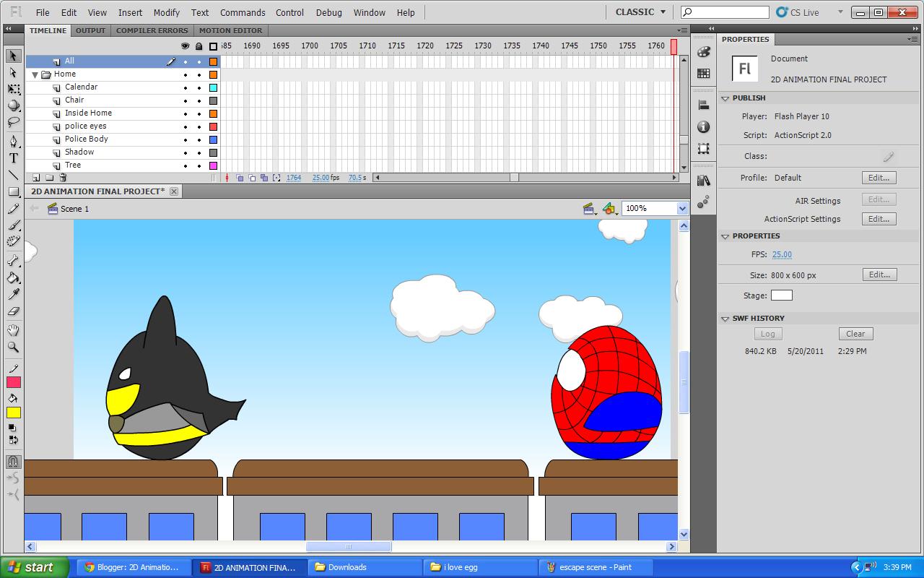Screen dimensions: 924x578
Task: Open the Modify menu
Action: coord(166,12)
